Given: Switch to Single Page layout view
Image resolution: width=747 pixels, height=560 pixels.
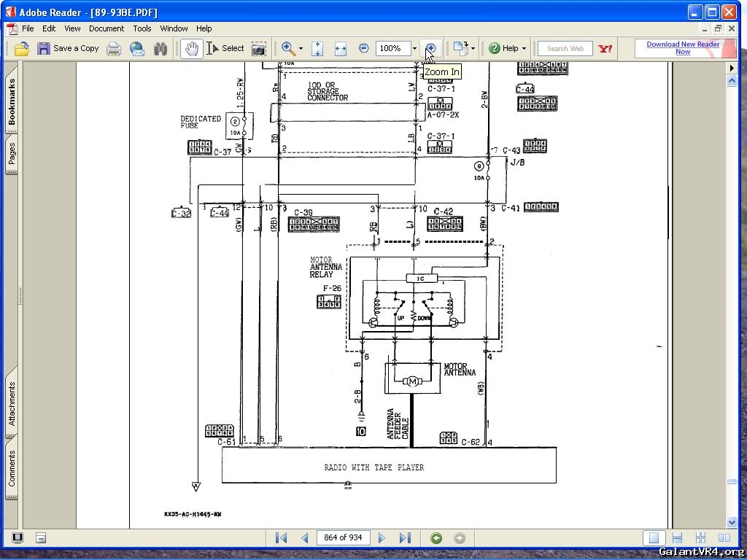Looking at the screenshot, I should (654, 538).
